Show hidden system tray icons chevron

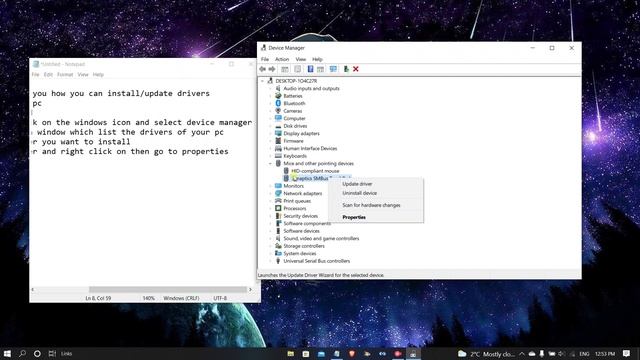point(522,354)
